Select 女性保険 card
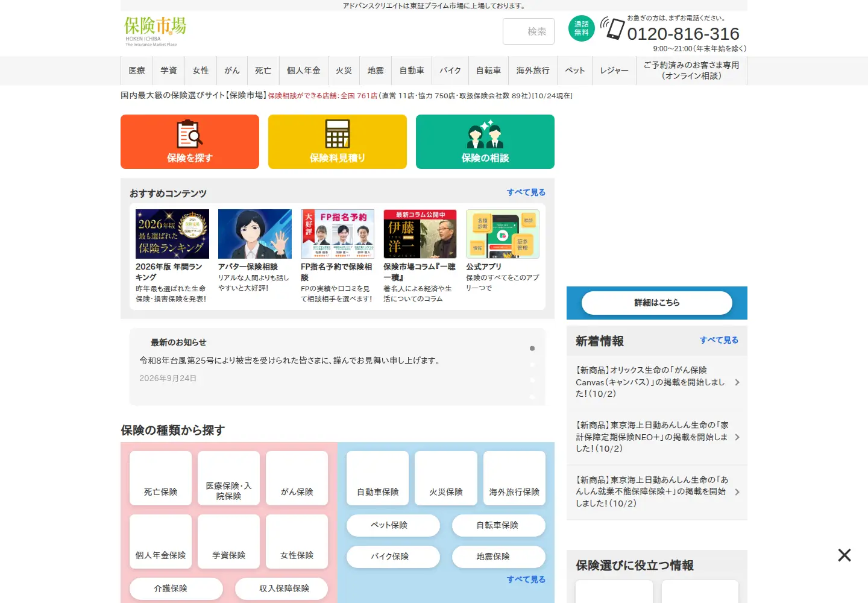 (297, 541)
